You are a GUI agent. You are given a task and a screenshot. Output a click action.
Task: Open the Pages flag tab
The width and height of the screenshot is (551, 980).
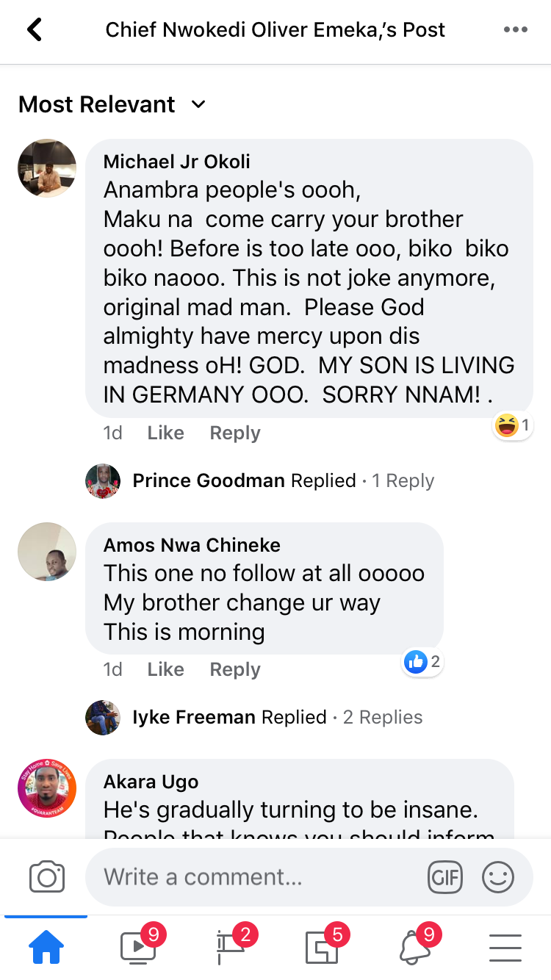tap(230, 948)
